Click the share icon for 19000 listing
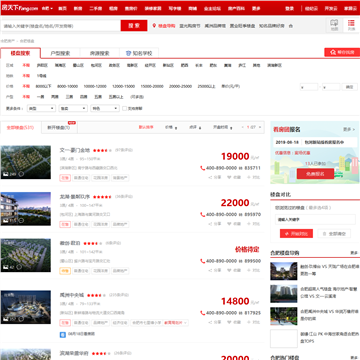The width and height of the screenshot is (360, 360). (215, 177)
